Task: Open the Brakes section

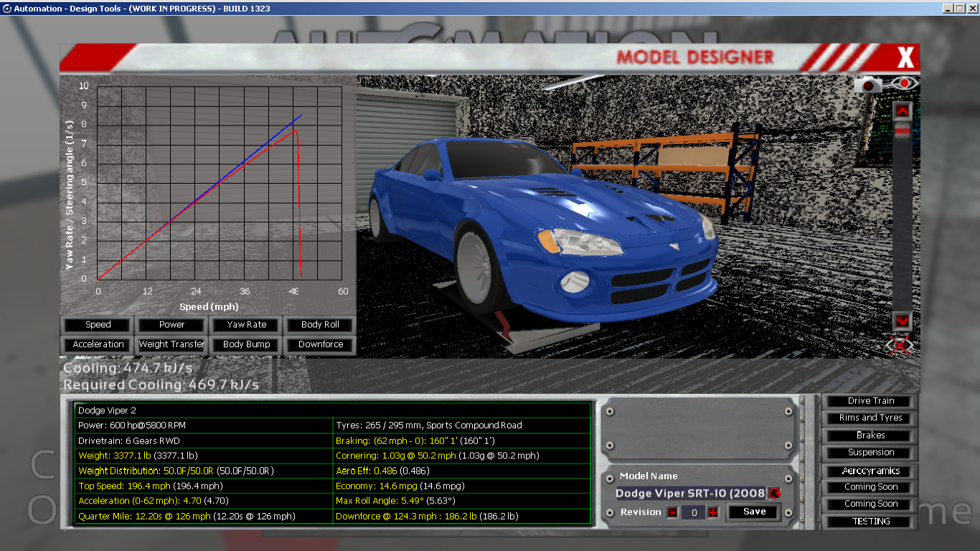Action: pos(870,435)
